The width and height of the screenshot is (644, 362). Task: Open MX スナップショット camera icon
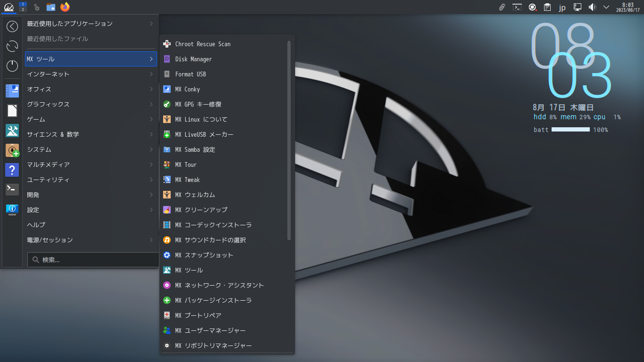point(166,255)
